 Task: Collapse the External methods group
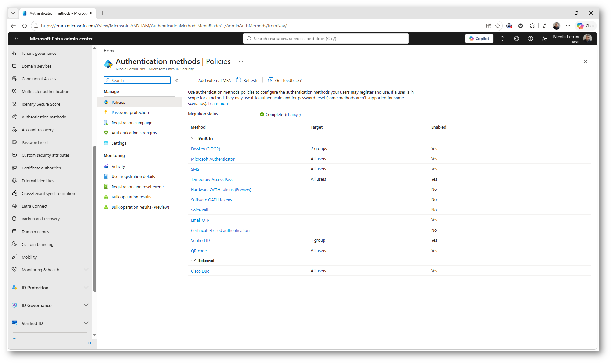(x=193, y=261)
